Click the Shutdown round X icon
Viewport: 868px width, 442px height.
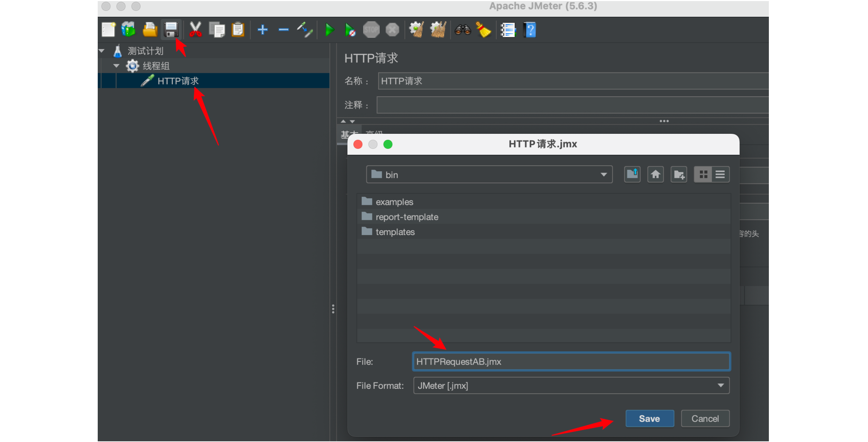pyautogui.click(x=392, y=30)
